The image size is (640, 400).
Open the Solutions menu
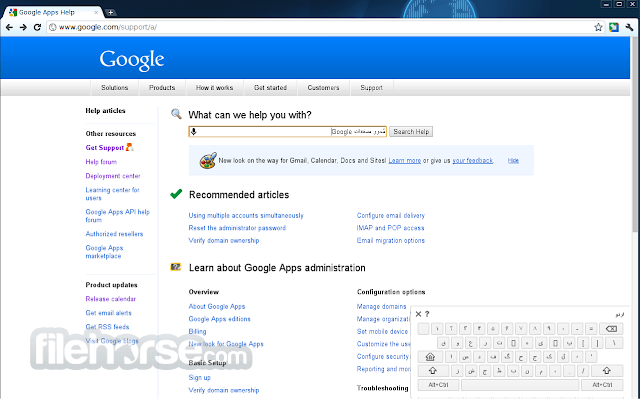tap(115, 88)
